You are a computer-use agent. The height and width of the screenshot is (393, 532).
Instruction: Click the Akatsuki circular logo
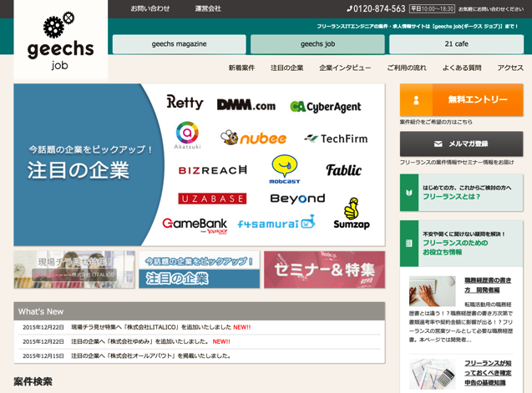[187, 135]
